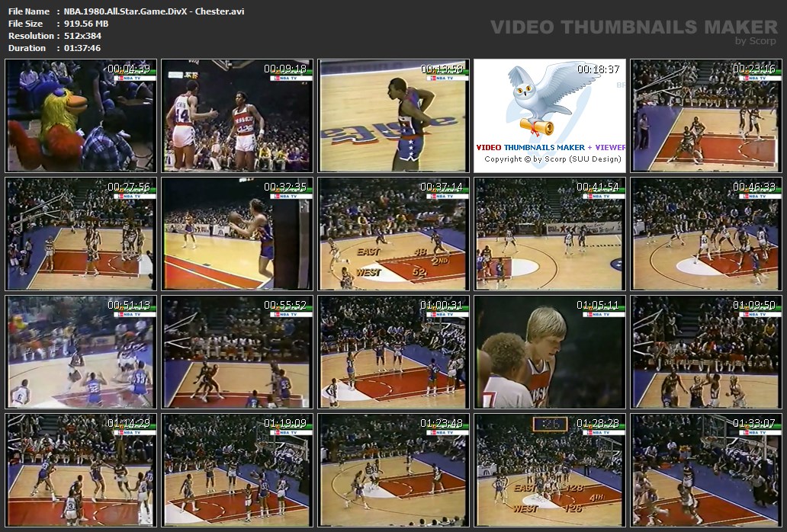
Task: Click the owl logo thumbnail at 00:18:37
Action: click(x=550, y=116)
